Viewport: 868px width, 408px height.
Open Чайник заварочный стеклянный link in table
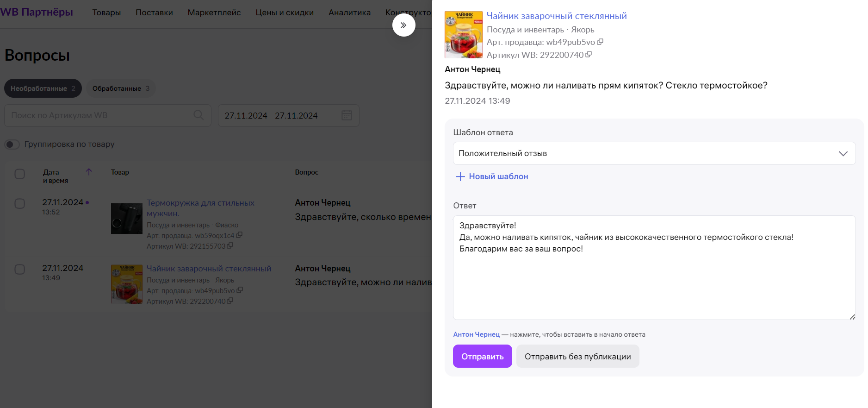[209, 269]
